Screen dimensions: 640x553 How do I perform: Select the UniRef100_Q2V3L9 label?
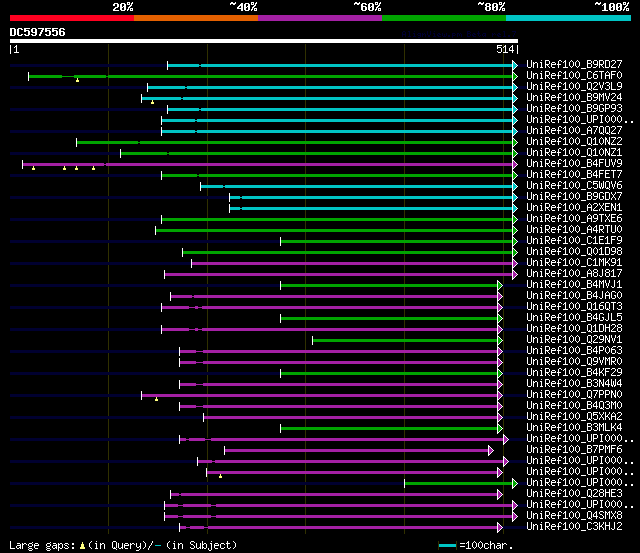click(574, 86)
